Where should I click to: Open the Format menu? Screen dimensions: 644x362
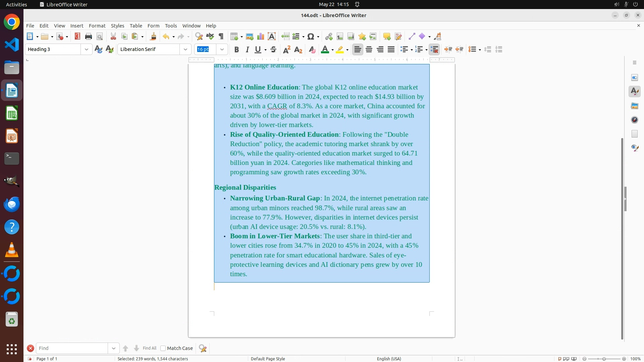[97, 26]
